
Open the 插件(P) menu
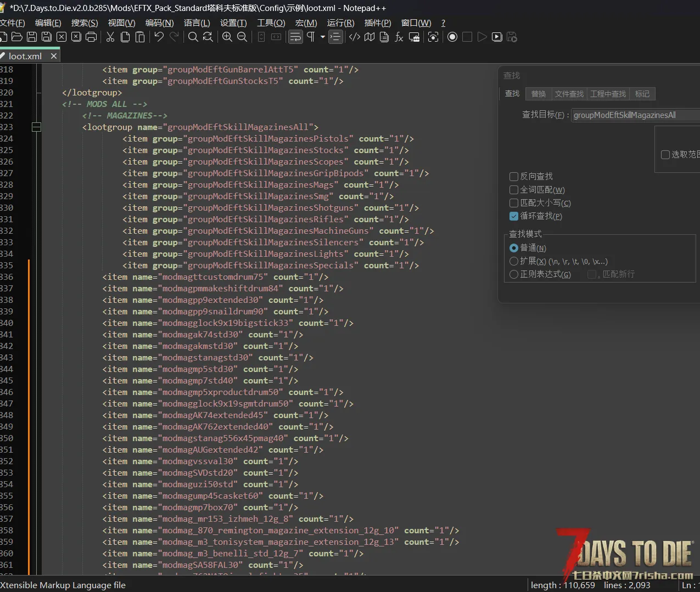[x=378, y=22]
